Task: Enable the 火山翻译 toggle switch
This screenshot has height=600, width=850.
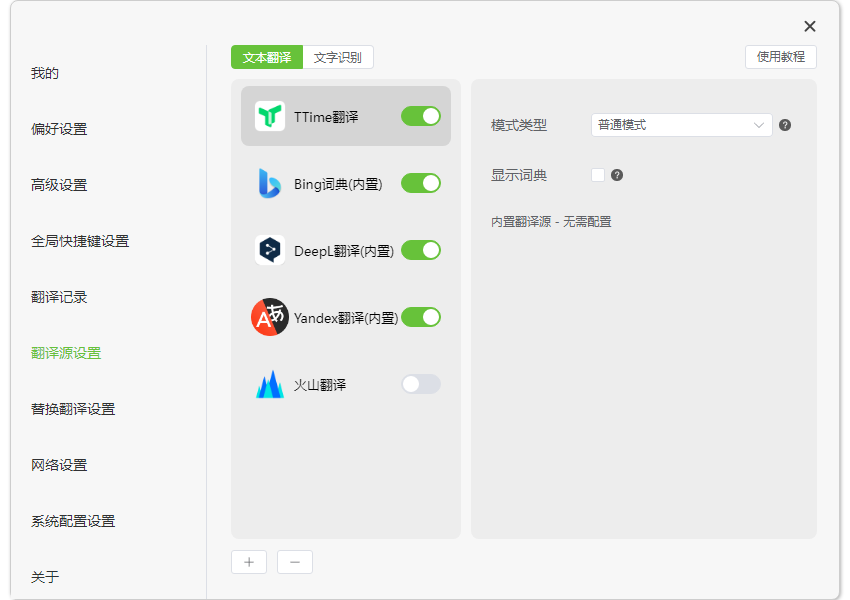Action: (420, 384)
